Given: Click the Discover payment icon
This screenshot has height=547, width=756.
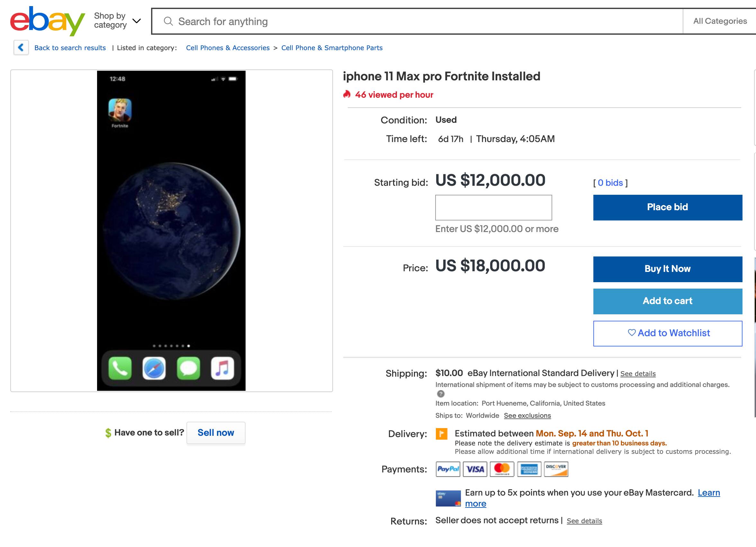Looking at the screenshot, I should coord(556,469).
